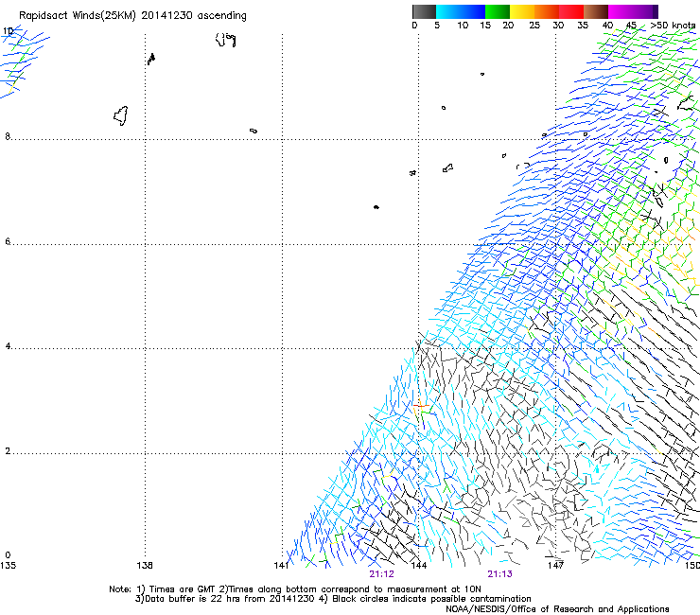Click the yellow 20-25 knots legend swatch
The width and height of the screenshot is (700, 615).
click(x=522, y=11)
